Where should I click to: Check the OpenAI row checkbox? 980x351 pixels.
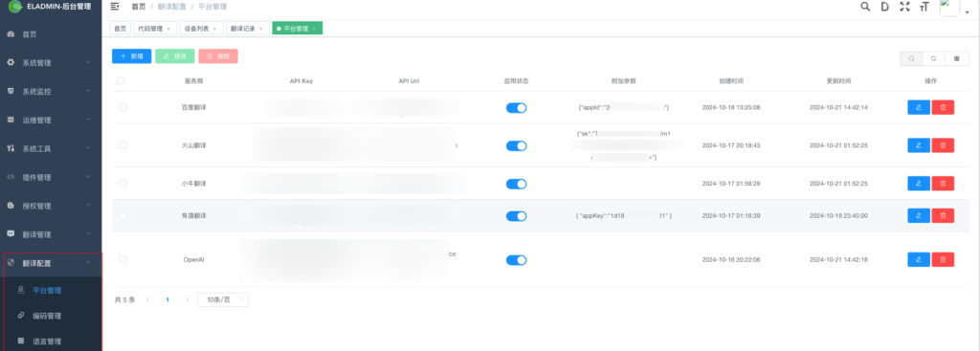point(122,259)
